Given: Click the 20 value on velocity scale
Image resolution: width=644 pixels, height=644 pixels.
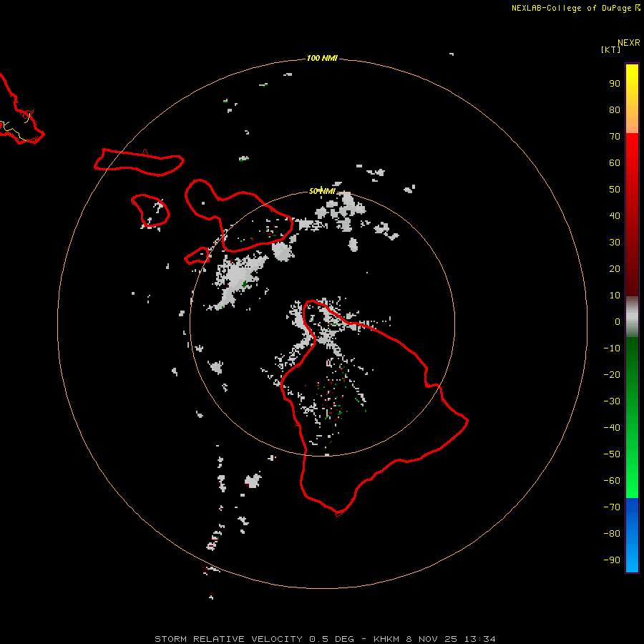Looking at the screenshot, I should tap(615, 268).
